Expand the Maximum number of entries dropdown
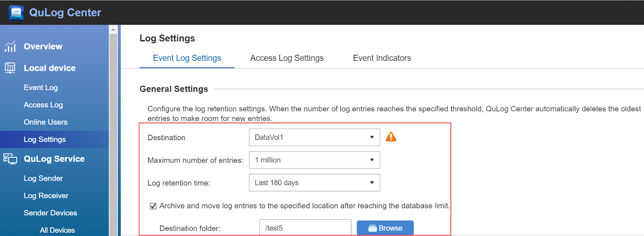Screen dimensions: 644x236 [314, 160]
